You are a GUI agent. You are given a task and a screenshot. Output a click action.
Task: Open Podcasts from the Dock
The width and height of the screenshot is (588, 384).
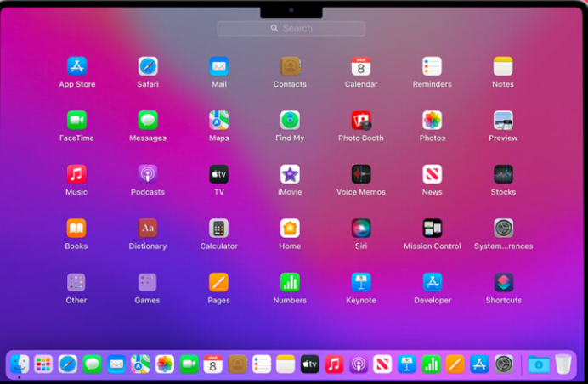click(359, 364)
